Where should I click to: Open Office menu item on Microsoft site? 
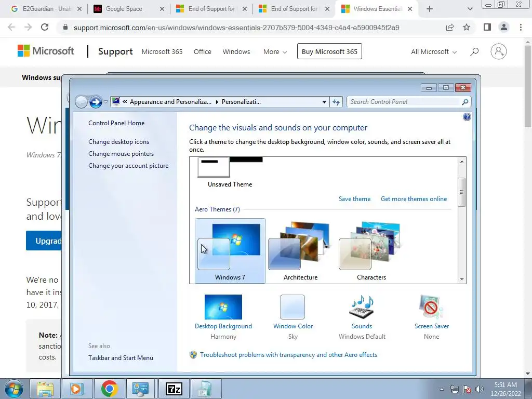[203, 51]
